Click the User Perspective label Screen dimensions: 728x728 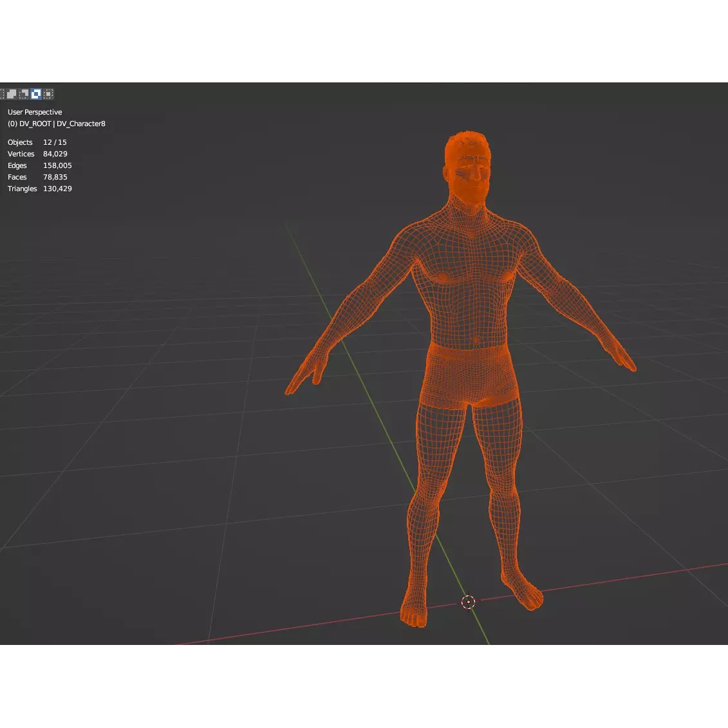pyautogui.click(x=33, y=112)
